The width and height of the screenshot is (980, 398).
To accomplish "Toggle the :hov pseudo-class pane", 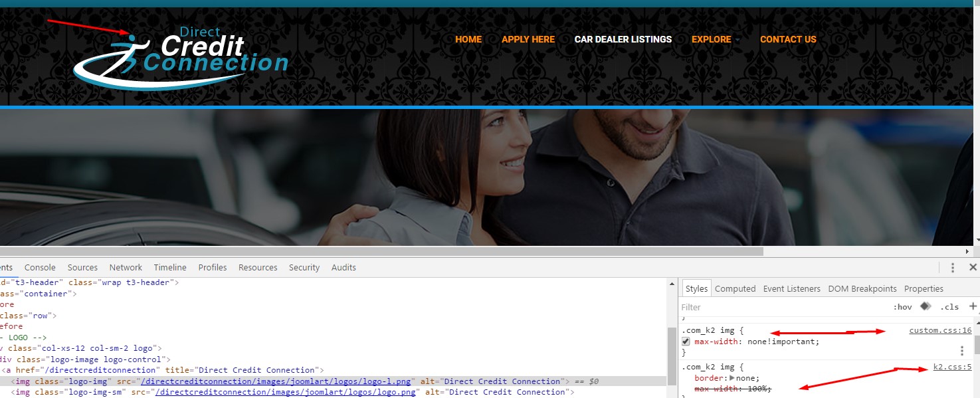I will (x=903, y=306).
